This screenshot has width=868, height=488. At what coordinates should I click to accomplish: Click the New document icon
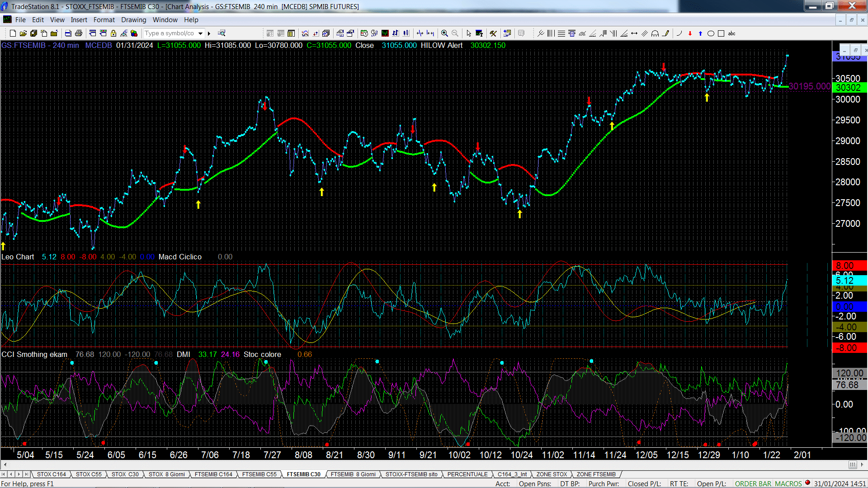click(13, 33)
